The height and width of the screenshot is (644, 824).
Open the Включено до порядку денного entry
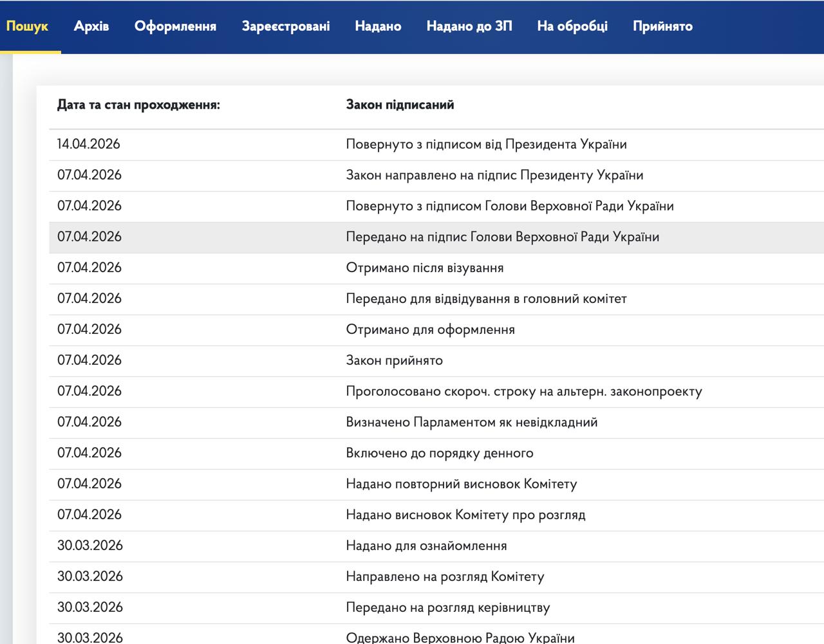click(x=438, y=453)
